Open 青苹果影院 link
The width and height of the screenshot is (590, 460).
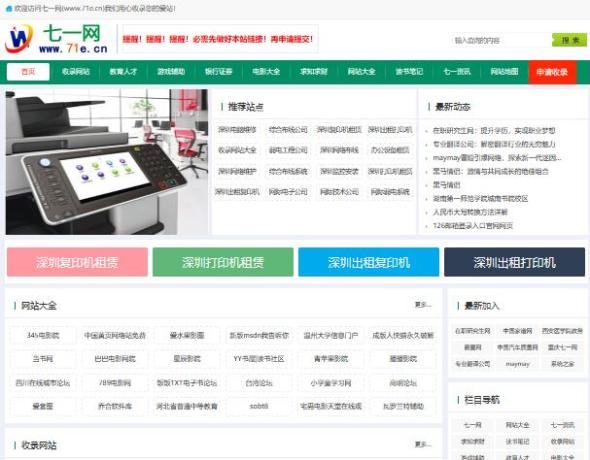(331, 359)
